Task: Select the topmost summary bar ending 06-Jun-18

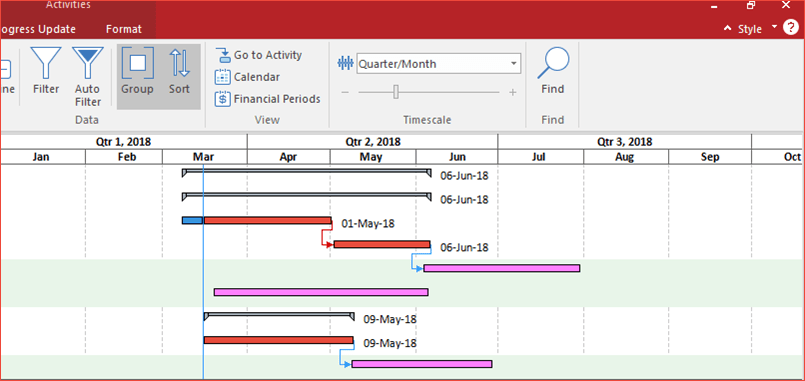Action: tap(306, 172)
